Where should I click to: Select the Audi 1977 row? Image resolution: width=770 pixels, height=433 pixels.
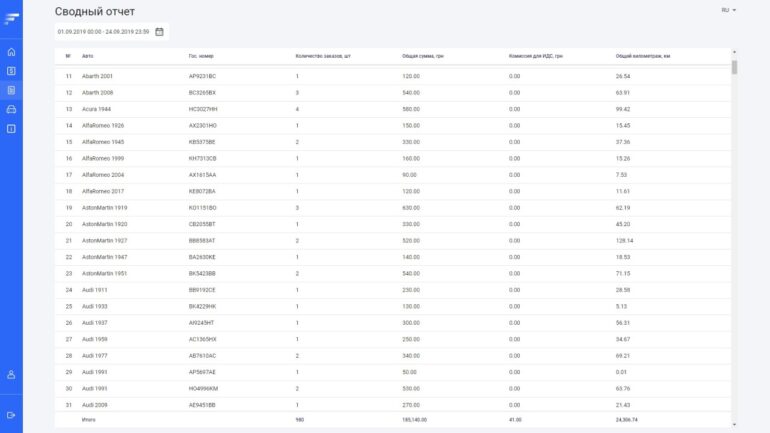[393, 356]
